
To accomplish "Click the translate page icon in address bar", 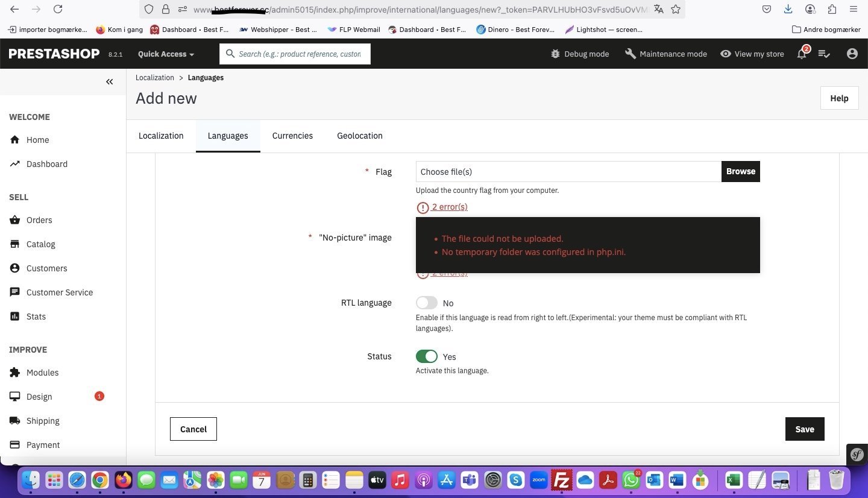I will click(659, 9).
